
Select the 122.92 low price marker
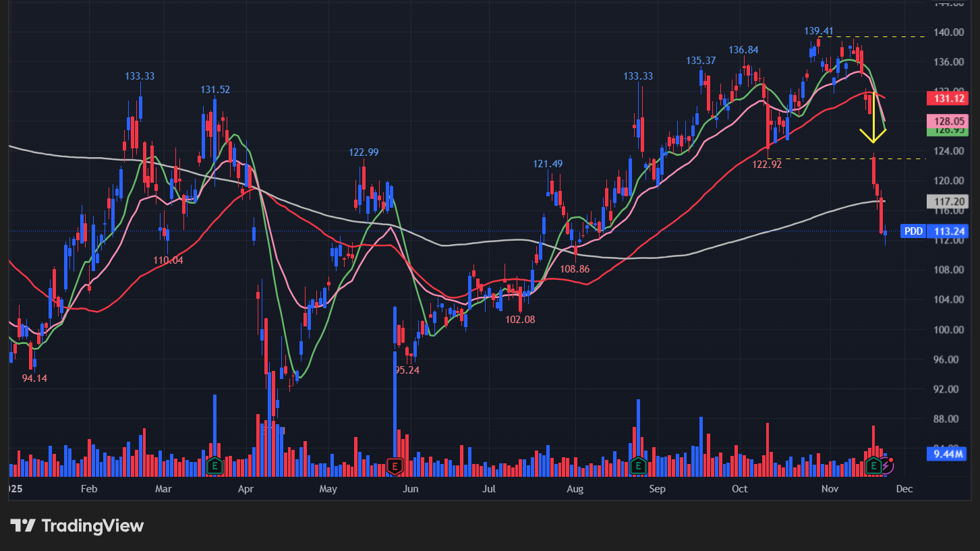click(x=767, y=163)
